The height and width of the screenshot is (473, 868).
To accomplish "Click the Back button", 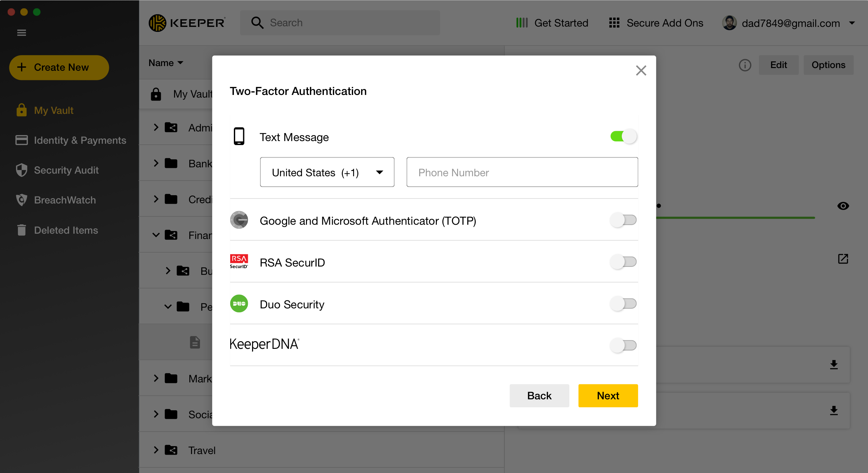I will click(539, 396).
